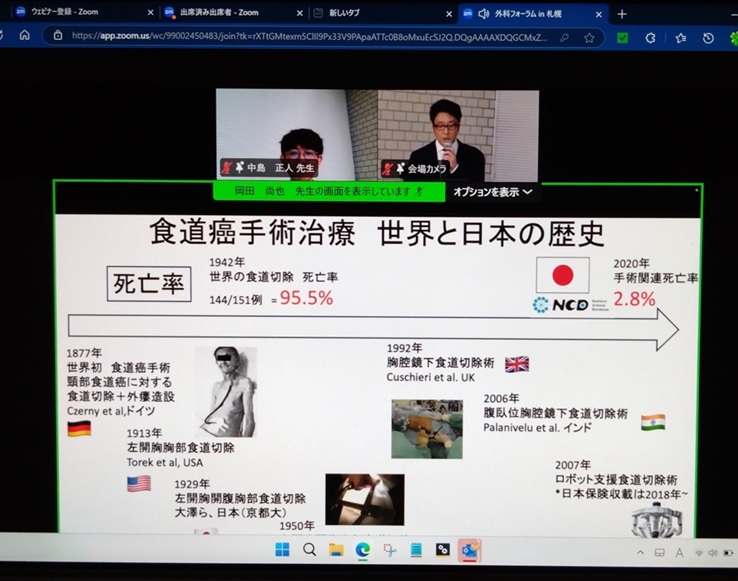Open the オプションを表示 dropdown

[492, 191]
